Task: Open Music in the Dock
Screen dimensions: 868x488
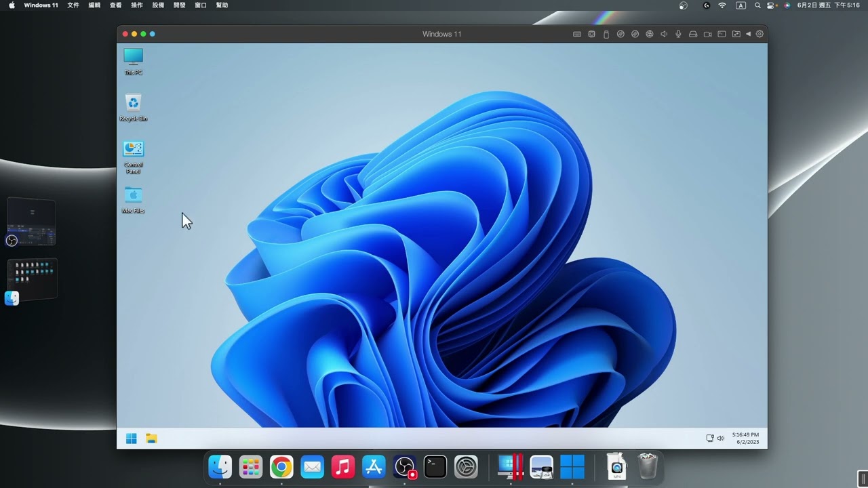Action: 343,466
